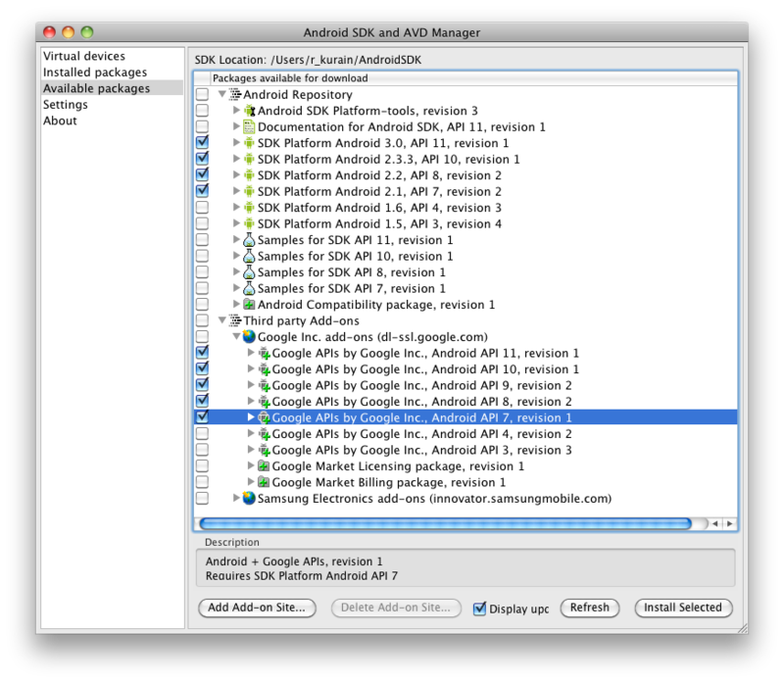This screenshot has height=683, width=784.
Task: Click the Add Add-on Site button
Action: coord(257,608)
